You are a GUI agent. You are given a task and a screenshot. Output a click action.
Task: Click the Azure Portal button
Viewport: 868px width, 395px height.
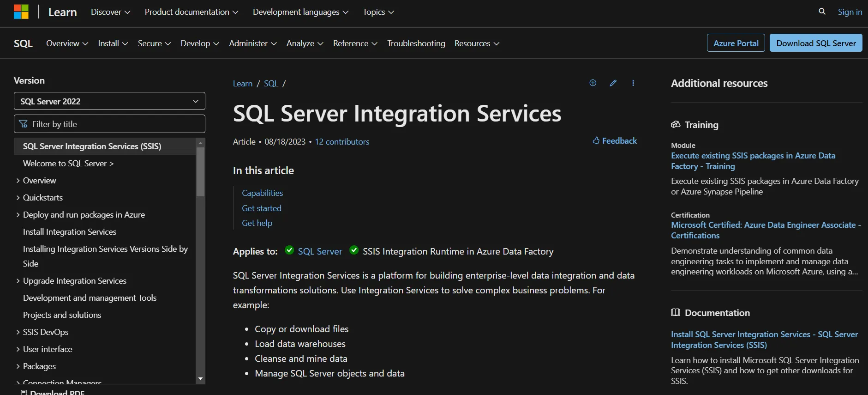(x=736, y=43)
